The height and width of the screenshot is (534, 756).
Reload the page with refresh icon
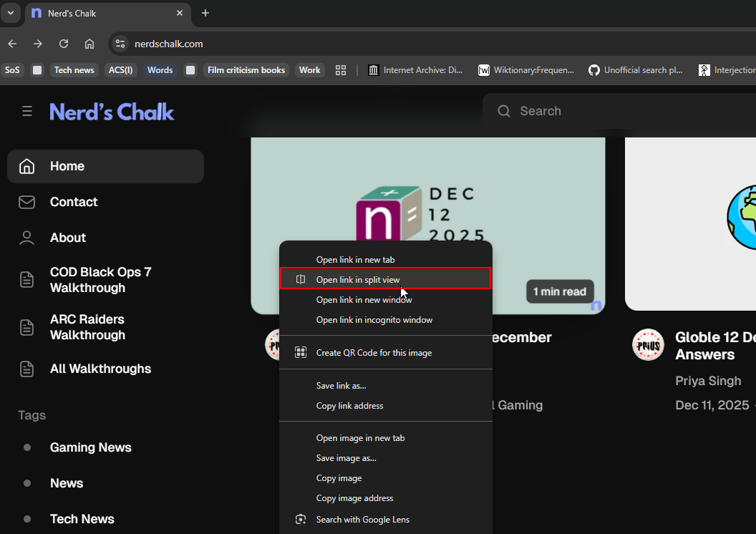pos(64,44)
